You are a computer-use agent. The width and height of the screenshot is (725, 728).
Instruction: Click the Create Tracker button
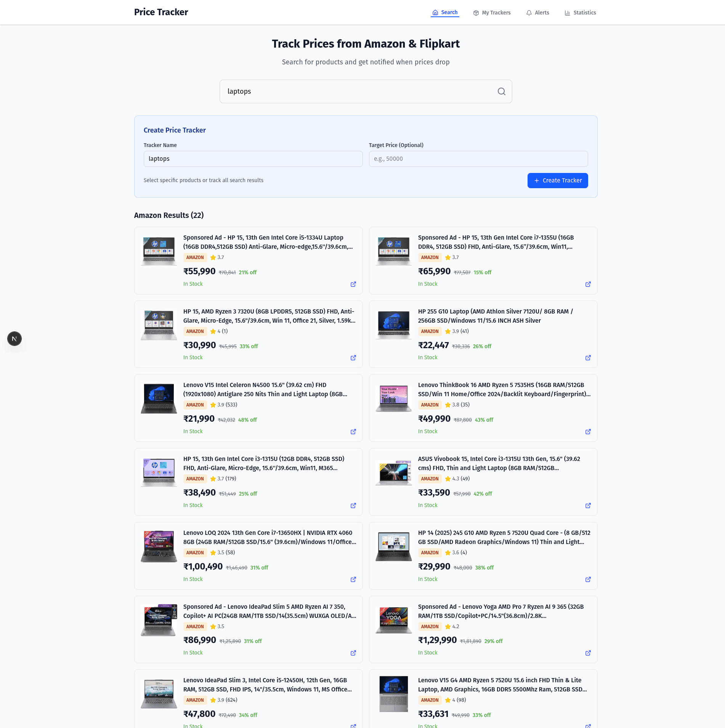coord(558,180)
